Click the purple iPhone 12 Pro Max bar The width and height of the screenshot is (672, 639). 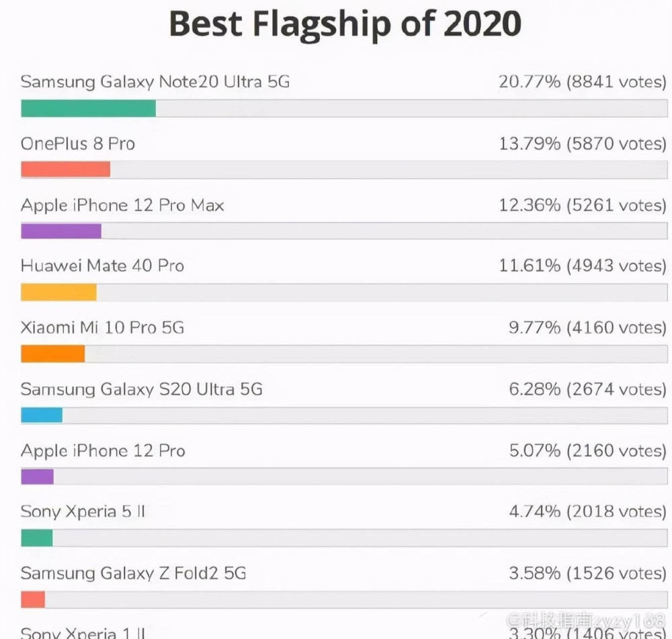pyautogui.click(x=61, y=231)
